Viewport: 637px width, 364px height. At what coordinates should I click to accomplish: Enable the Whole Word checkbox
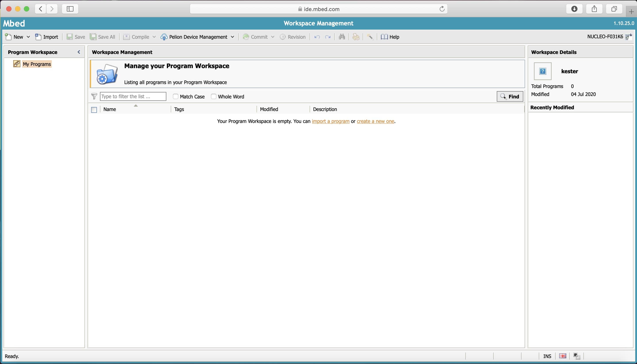point(213,96)
